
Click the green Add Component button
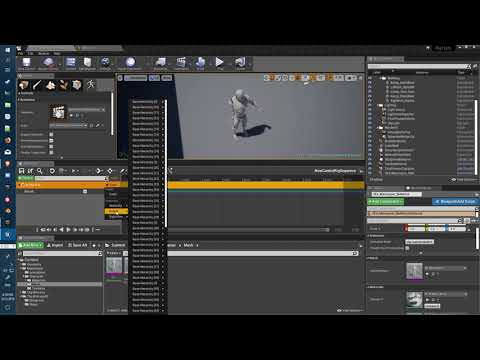[386, 202]
